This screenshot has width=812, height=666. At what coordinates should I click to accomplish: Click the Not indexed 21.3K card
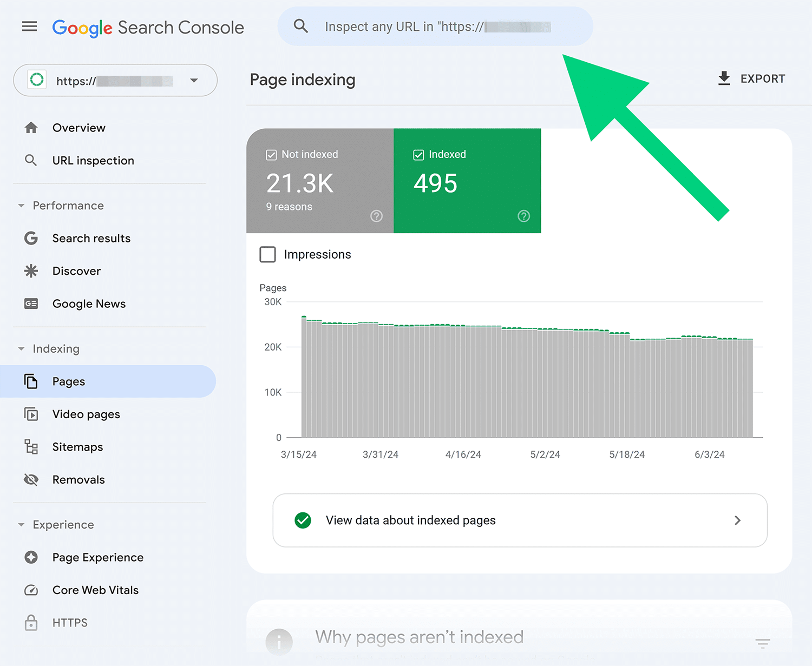point(320,181)
